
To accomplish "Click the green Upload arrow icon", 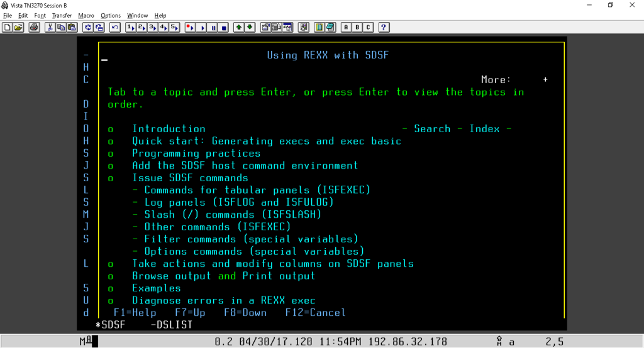I will click(x=238, y=28).
